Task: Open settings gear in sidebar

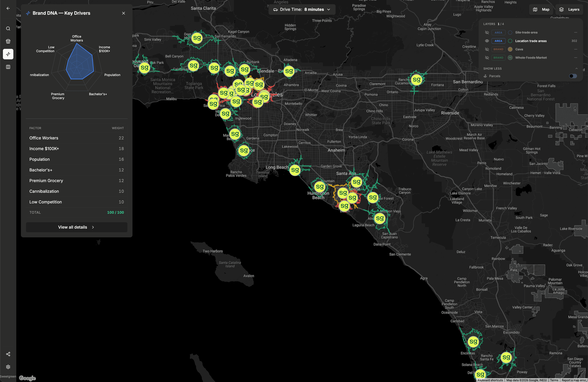Action: click(8, 367)
